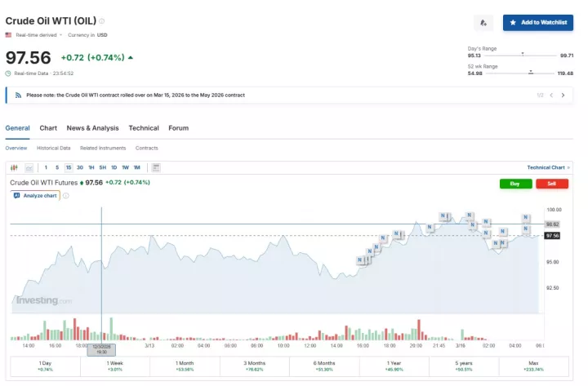
Task: Select the 1W chart interval
Action: 125,167
